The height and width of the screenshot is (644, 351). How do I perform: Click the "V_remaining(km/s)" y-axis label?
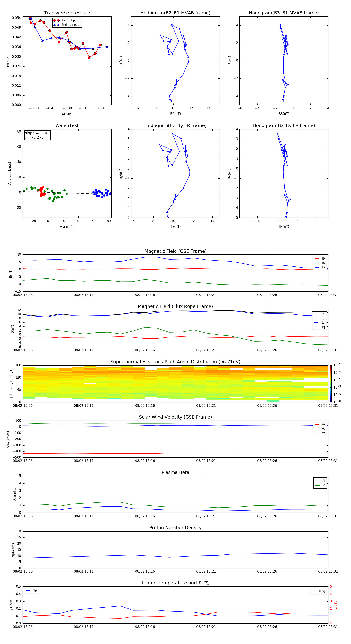pos(10,173)
